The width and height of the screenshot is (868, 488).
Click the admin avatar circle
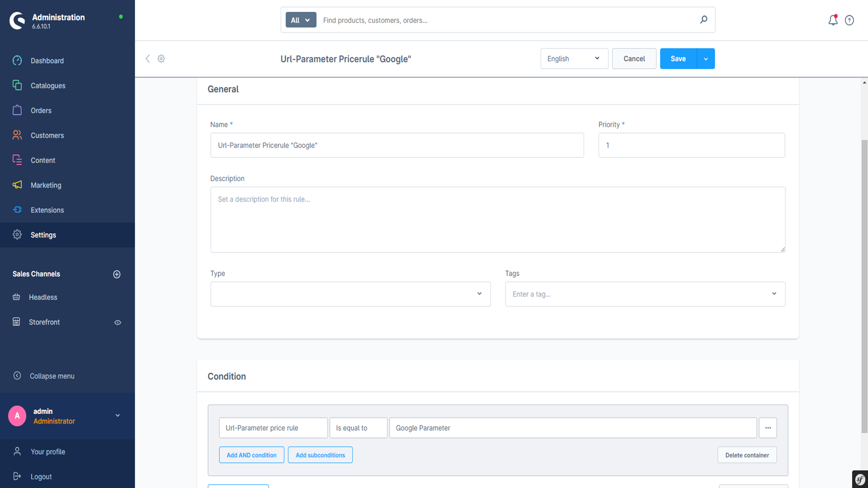click(17, 416)
